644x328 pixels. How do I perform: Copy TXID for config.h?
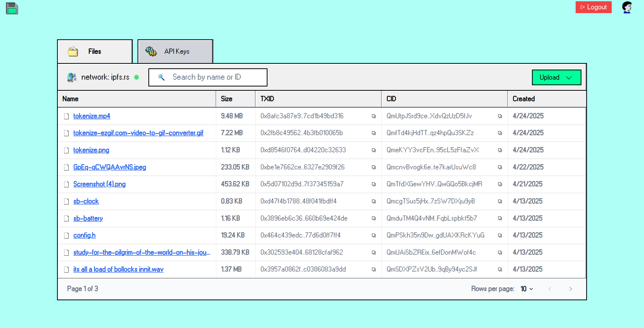pos(374,235)
